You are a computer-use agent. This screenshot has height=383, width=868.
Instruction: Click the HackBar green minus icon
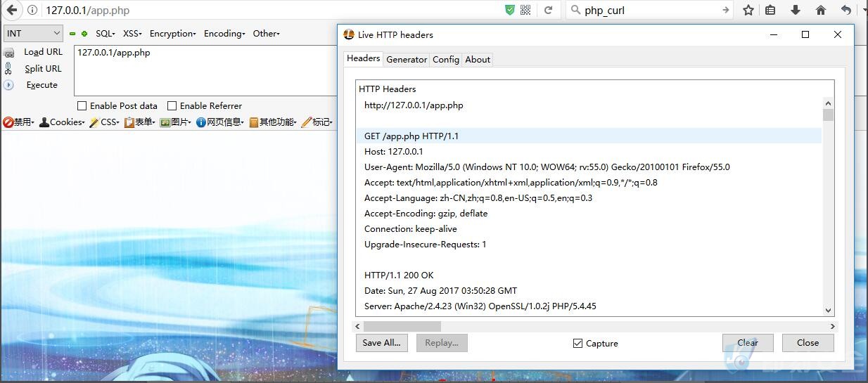72,34
